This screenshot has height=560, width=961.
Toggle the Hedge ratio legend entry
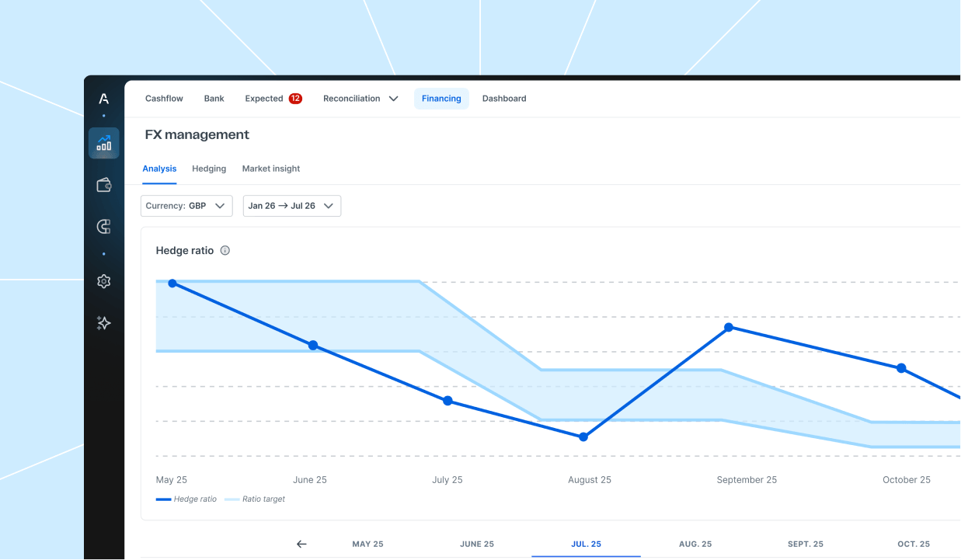coord(186,499)
